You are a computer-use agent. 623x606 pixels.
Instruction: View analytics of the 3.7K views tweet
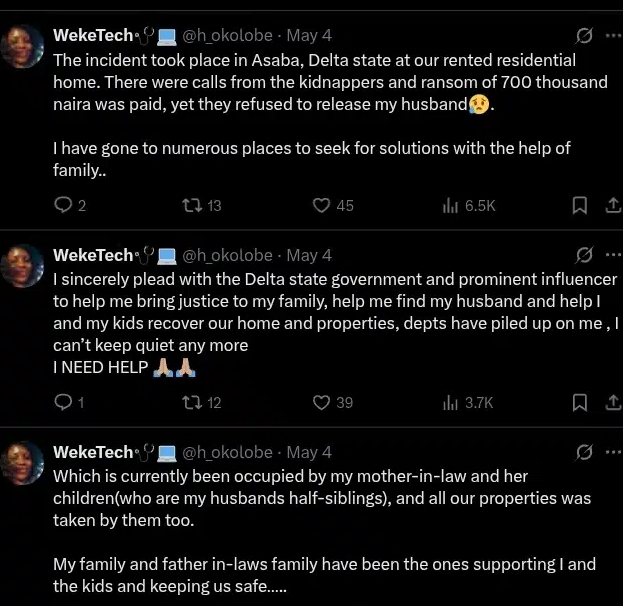(450, 402)
